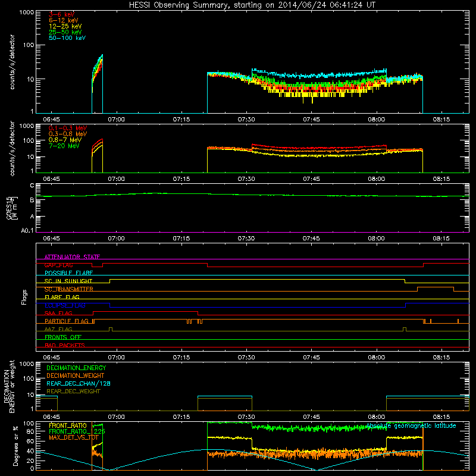The image size is (476, 476).
Task: Select the FRONT_RATIO_1225 legend label
Action: point(77,431)
